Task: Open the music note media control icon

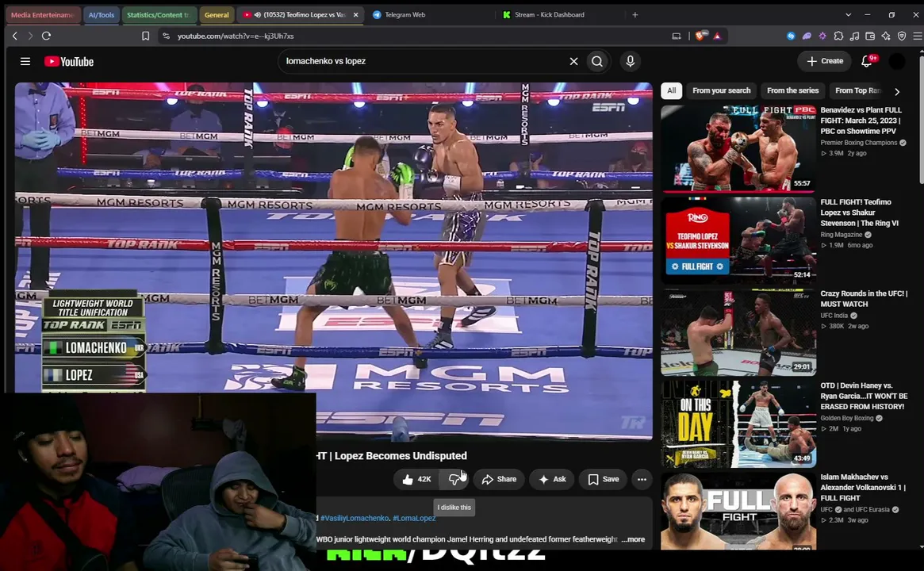Action: 854,36
